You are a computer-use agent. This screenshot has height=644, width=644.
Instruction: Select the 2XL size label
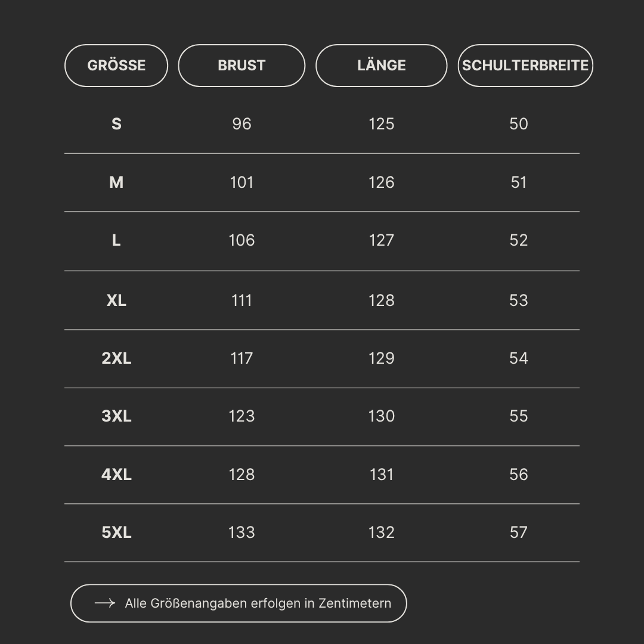click(x=116, y=358)
